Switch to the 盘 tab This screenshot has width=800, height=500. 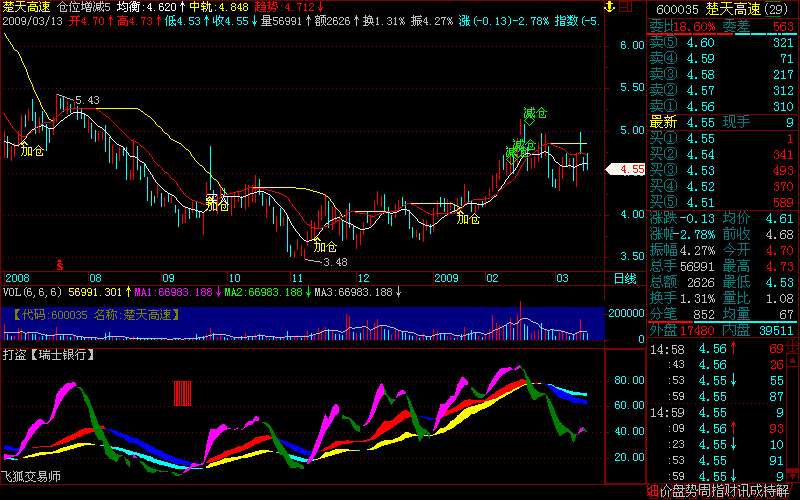pos(679,491)
